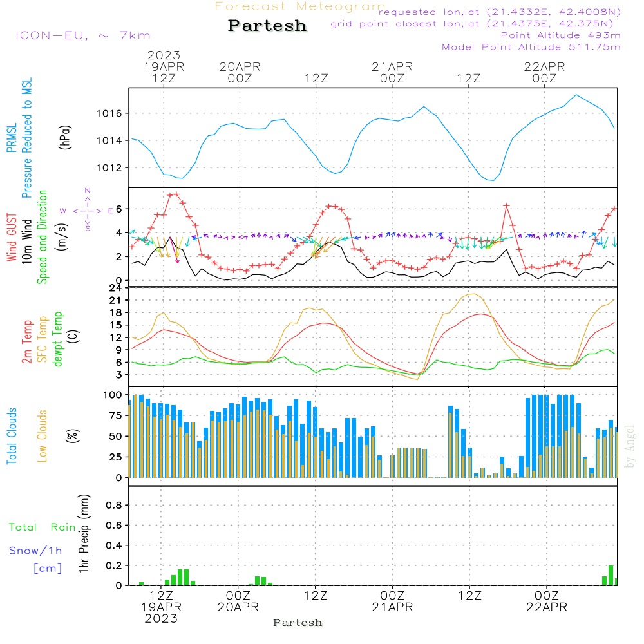Click the '1016' pressure axis value

[109, 113]
